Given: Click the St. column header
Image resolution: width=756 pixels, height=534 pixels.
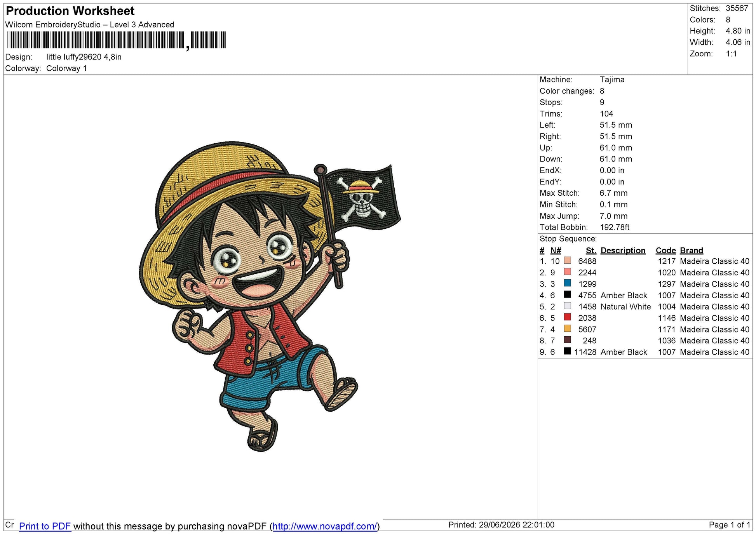Looking at the screenshot, I should pos(591,250).
